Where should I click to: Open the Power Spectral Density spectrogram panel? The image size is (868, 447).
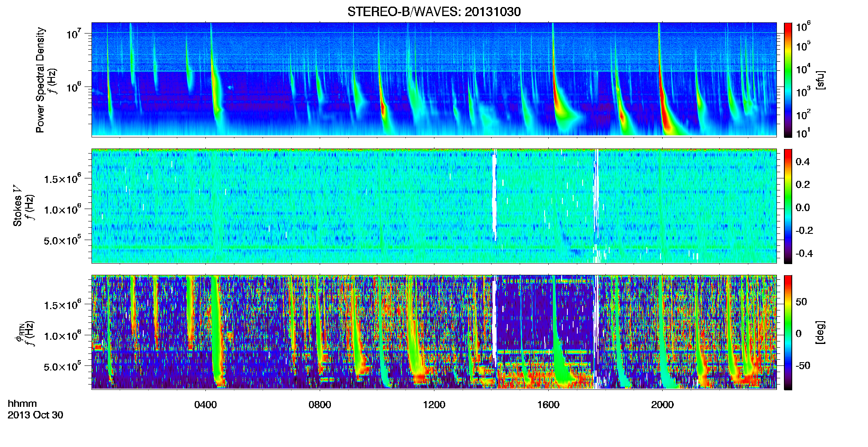434,79
